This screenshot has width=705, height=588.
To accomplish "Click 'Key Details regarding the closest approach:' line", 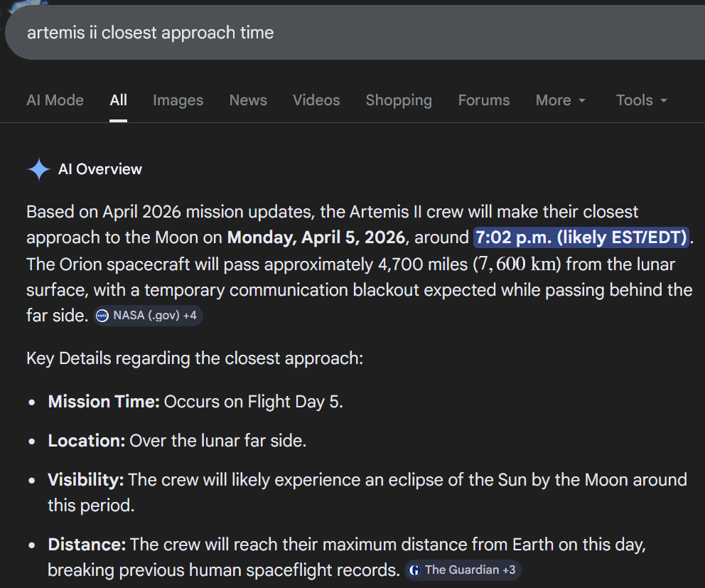I will pos(195,358).
